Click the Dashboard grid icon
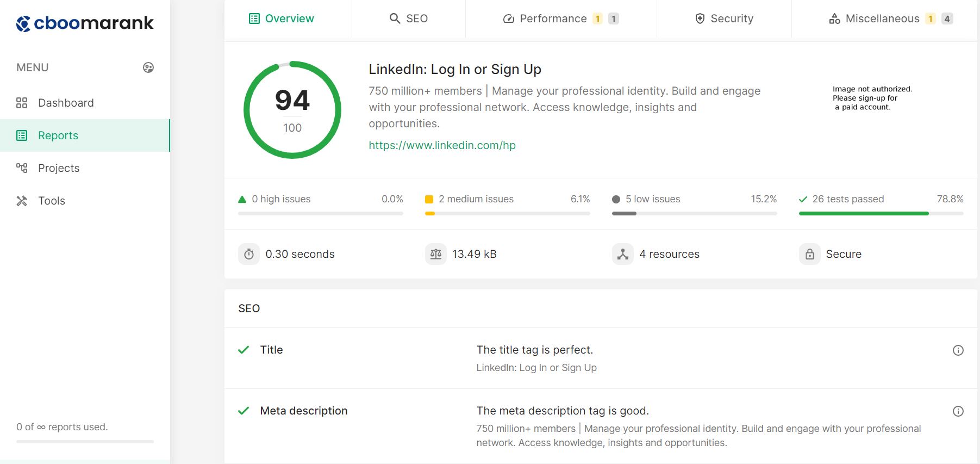980x464 pixels. [22, 103]
